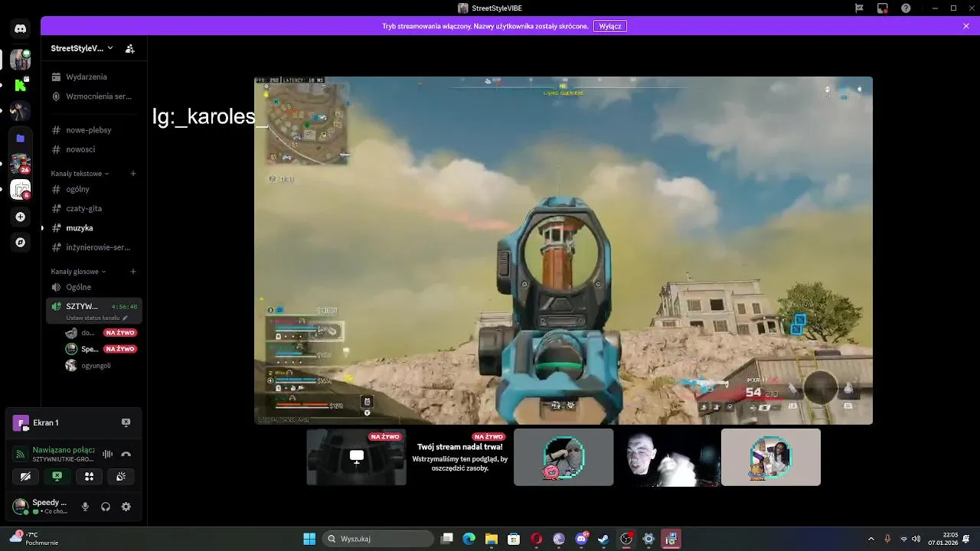Join the Ogólne voice channel
Screen dimensions: 980x551
point(93,287)
